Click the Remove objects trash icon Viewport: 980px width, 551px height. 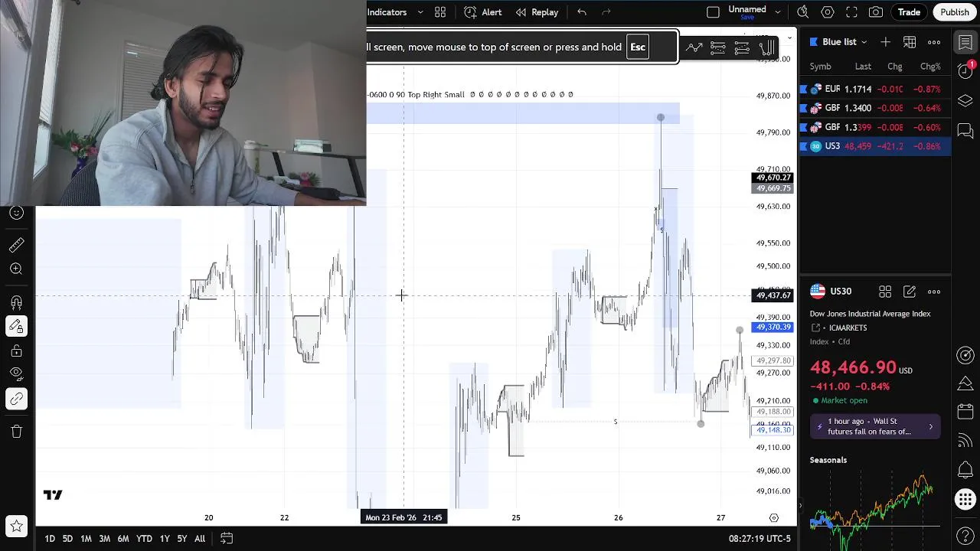[16, 432]
